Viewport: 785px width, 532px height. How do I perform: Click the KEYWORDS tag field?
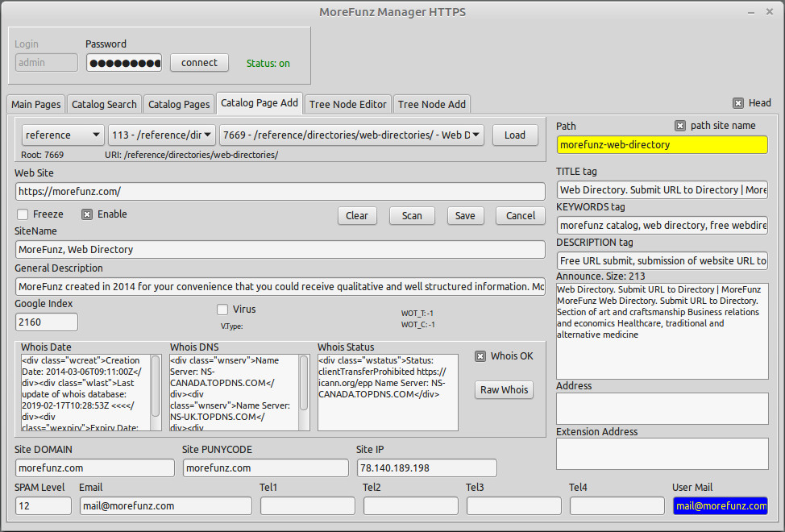pyautogui.click(x=662, y=226)
